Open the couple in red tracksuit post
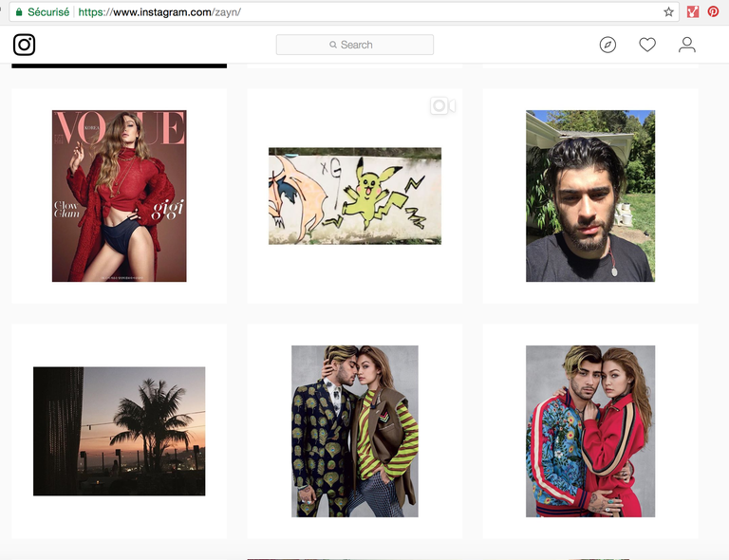 click(590, 431)
